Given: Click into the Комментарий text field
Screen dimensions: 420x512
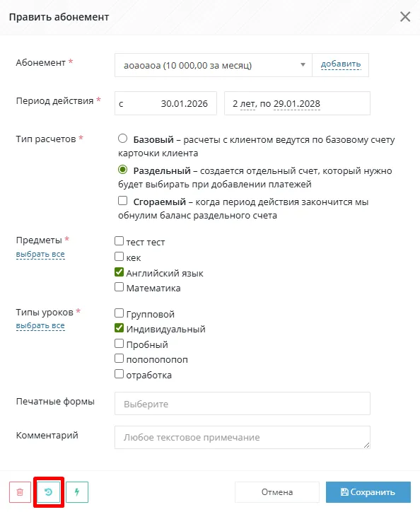Looking at the screenshot, I should 243,437.
